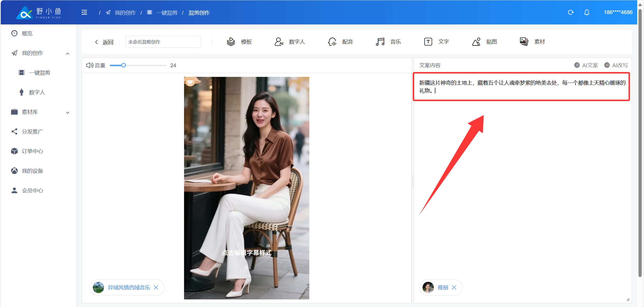Open the 音乐 music tool

point(388,42)
